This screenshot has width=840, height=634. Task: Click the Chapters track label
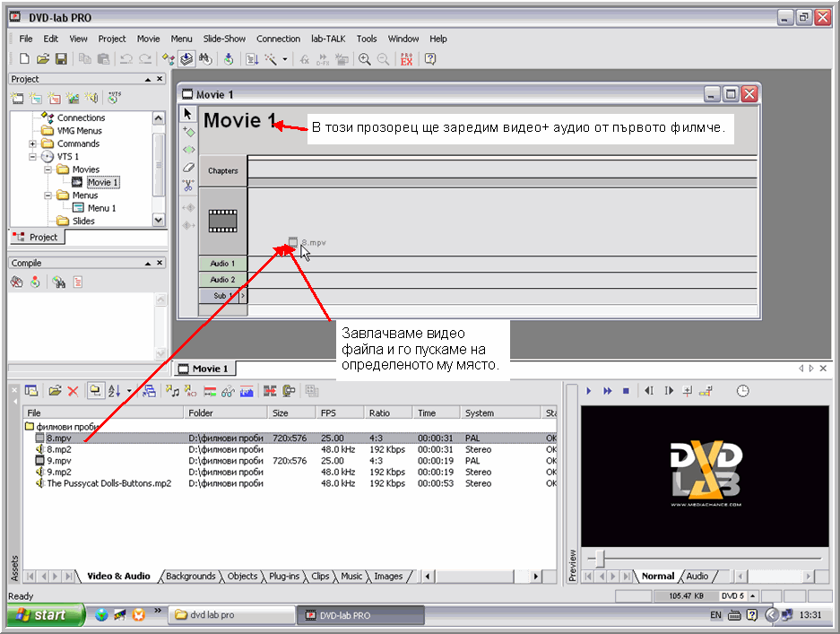pos(223,171)
